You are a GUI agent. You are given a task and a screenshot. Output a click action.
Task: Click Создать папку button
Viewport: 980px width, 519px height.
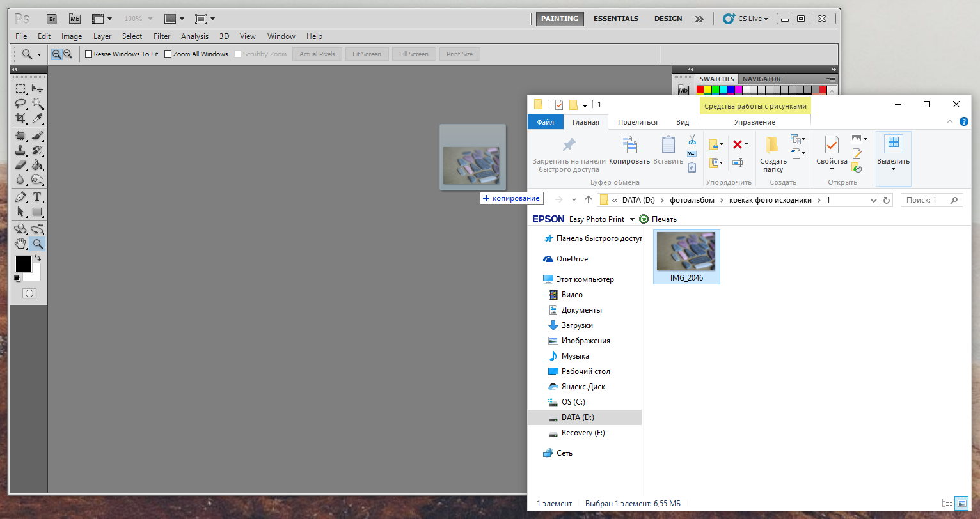click(773, 153)
